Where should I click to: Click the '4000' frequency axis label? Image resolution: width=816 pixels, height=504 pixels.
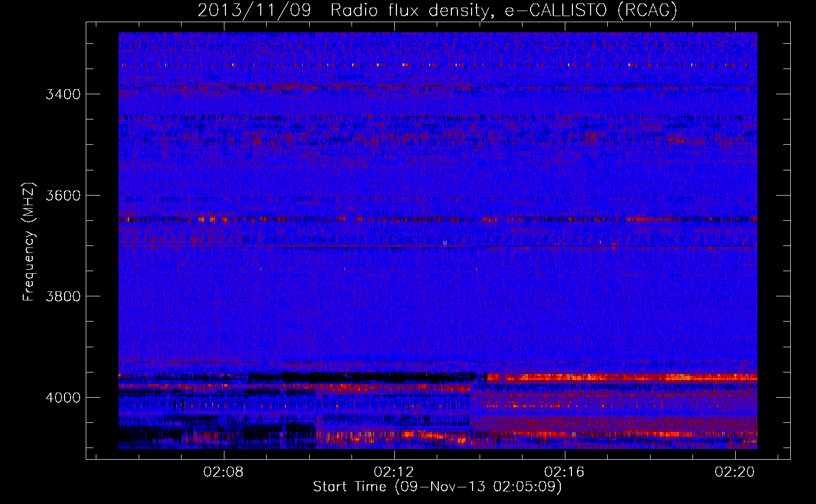[63, 398]
